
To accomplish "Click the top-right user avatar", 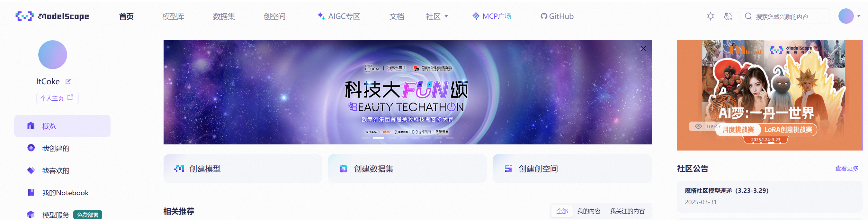I will pyautogui.click(x=846, y=16).
